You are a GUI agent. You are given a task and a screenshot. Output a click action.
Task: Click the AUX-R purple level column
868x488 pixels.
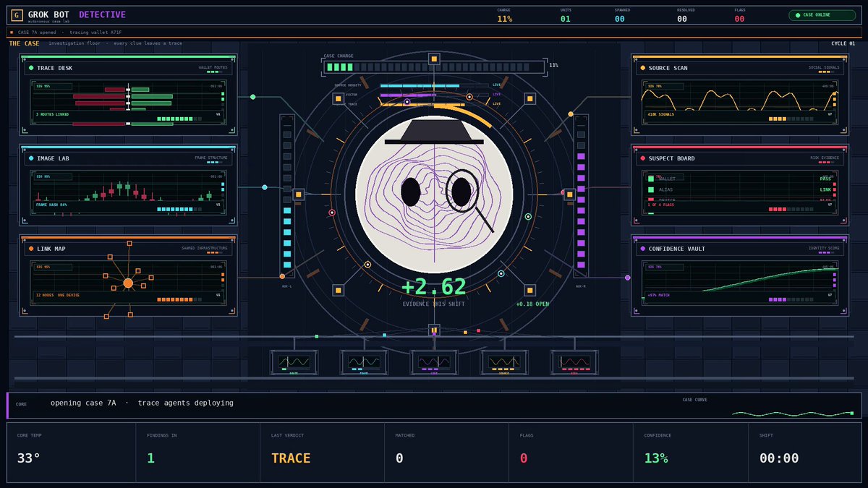580,197
